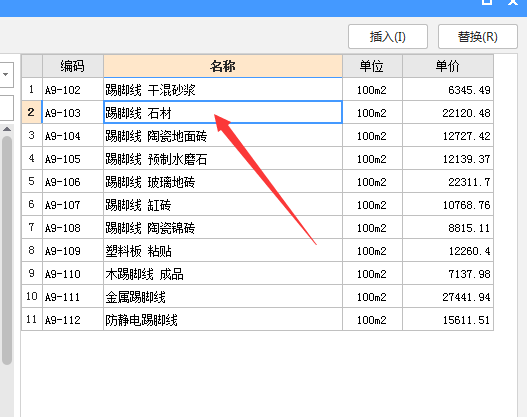
Task: Select code cell A9-111
Action: tap(73, 297)
